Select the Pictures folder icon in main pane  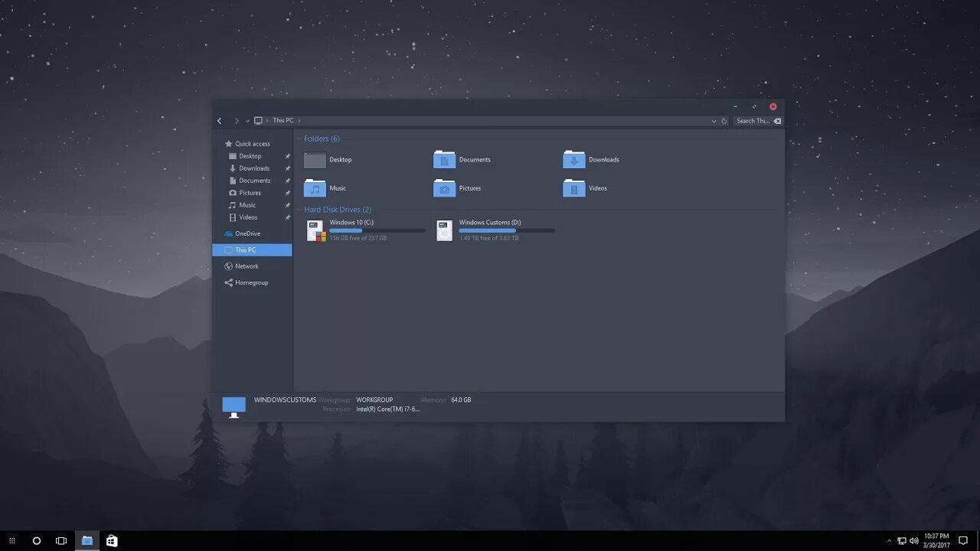[444, 188]
